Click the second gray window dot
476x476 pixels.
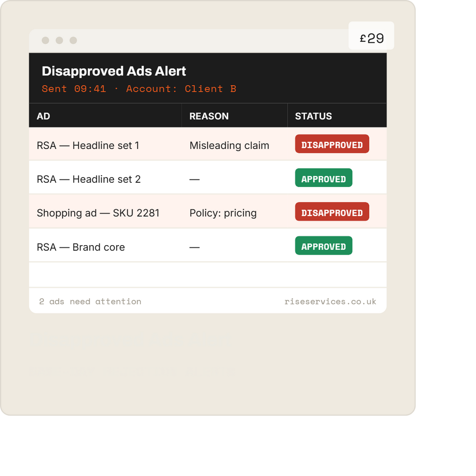(59, 40)
